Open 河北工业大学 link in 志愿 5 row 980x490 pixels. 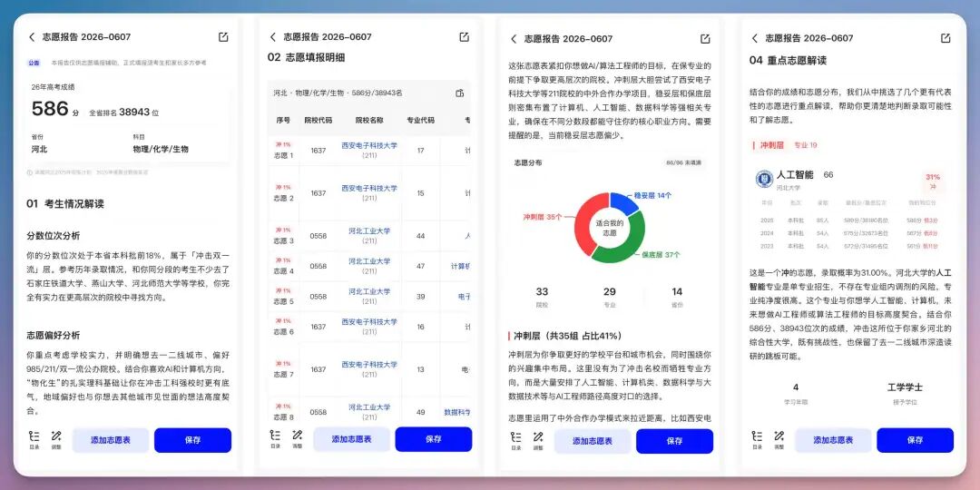tap(369, 292)
